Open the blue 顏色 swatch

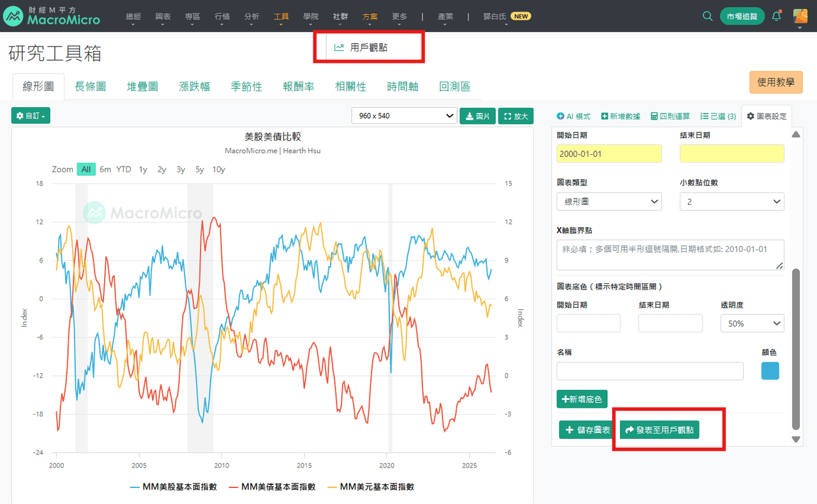tap(770, 371)
